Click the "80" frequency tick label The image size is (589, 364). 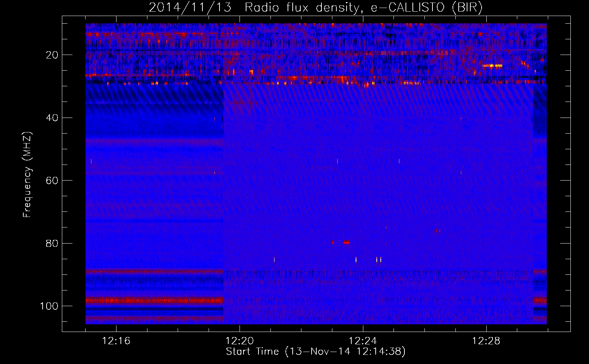[52, 244]
